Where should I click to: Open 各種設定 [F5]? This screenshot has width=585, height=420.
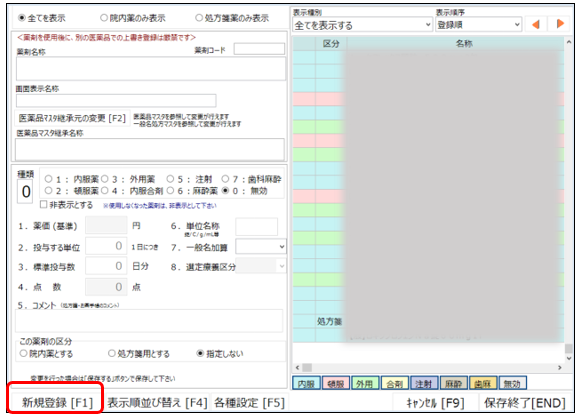[x=250, y=403]
